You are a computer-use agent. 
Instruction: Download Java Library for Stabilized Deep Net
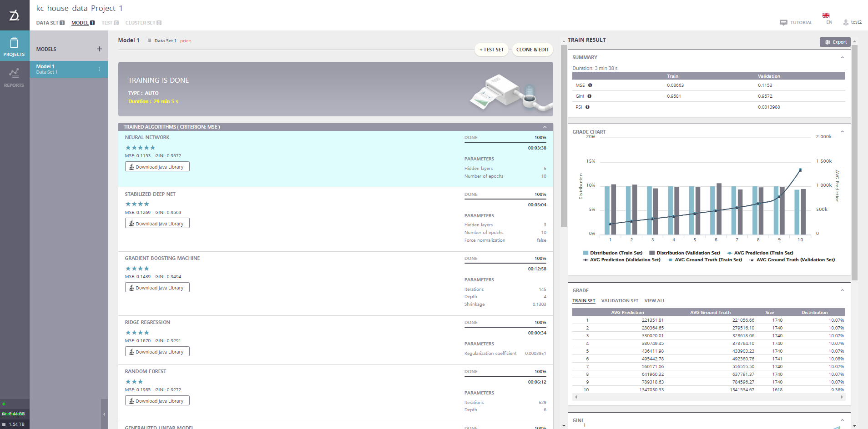(x=157, y=224)
